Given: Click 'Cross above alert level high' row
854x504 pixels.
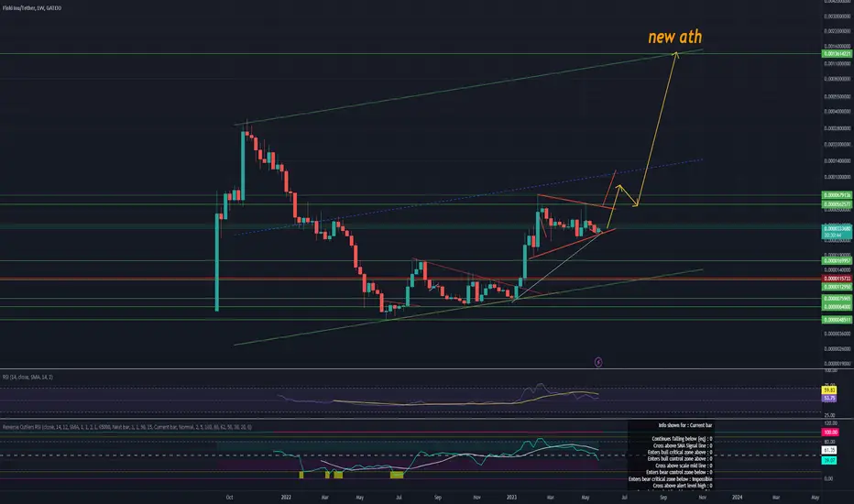Looking at the screenshot, I should [682, 486].
